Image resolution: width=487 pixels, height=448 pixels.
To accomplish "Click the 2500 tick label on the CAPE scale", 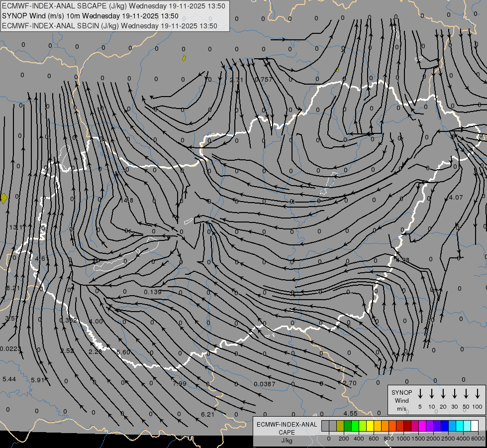I will pos(448,439).
